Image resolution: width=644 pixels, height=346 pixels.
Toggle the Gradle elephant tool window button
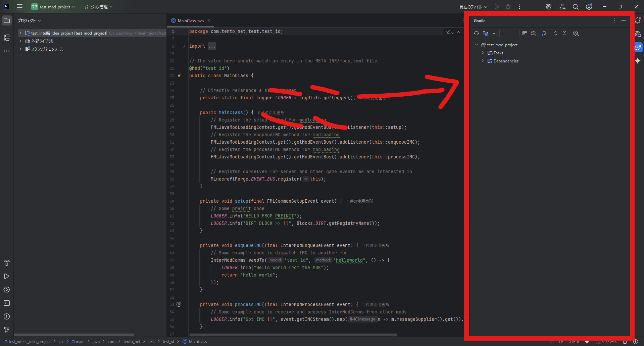pos(638,47)
